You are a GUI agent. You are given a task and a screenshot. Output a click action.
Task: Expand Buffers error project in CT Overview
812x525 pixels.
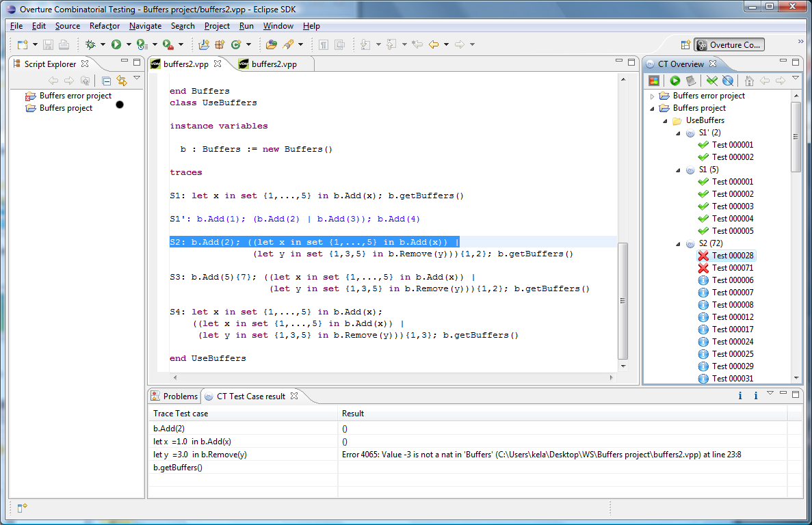click(x=653, y=96)
